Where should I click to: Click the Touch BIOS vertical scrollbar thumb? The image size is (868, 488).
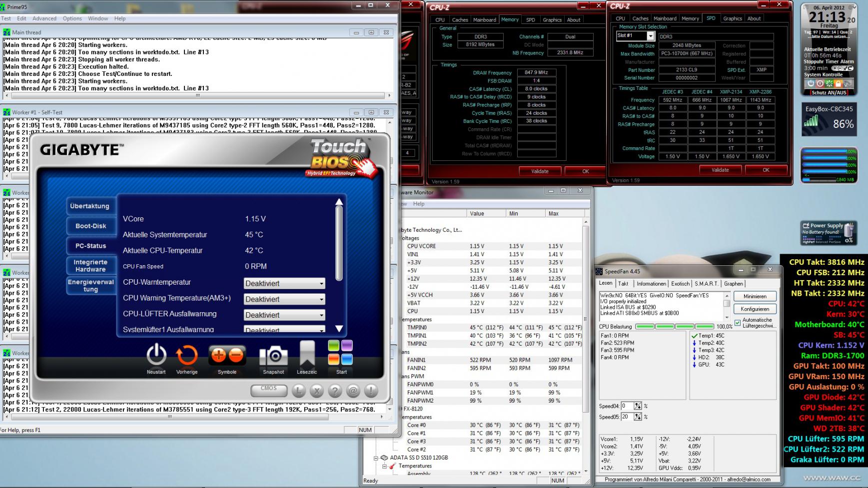(339, 243)
